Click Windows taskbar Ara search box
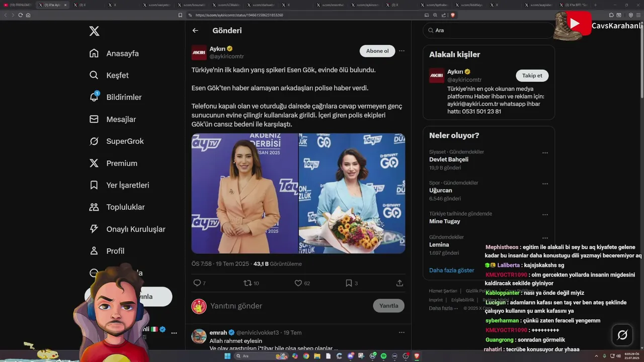This screenshot has height=362, width=644. [x=260, y=356]
